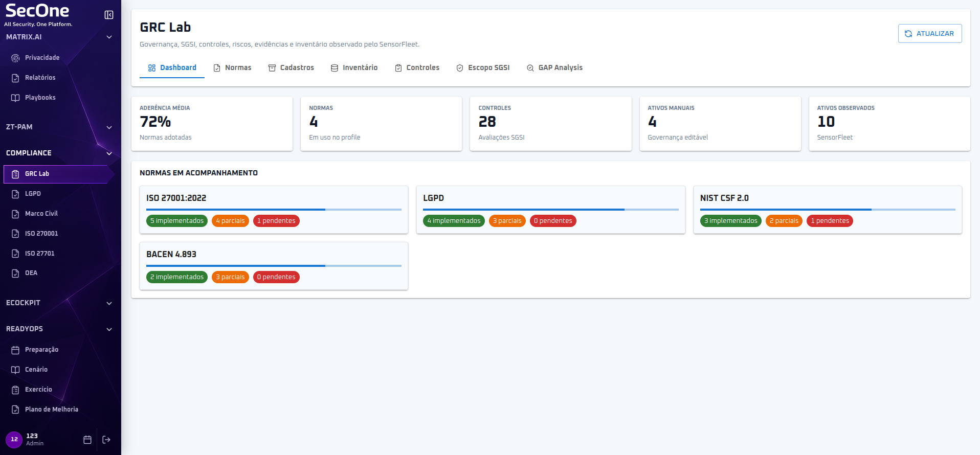Click '1 pendentes' in ISO 27001:2022 card

276,221
